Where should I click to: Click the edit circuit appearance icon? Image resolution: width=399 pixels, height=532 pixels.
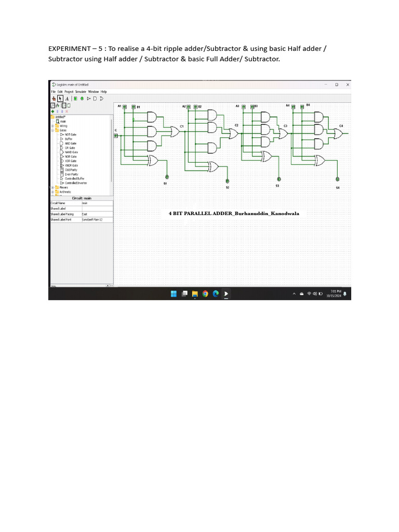pyautogui.click(x=69, y=105)
